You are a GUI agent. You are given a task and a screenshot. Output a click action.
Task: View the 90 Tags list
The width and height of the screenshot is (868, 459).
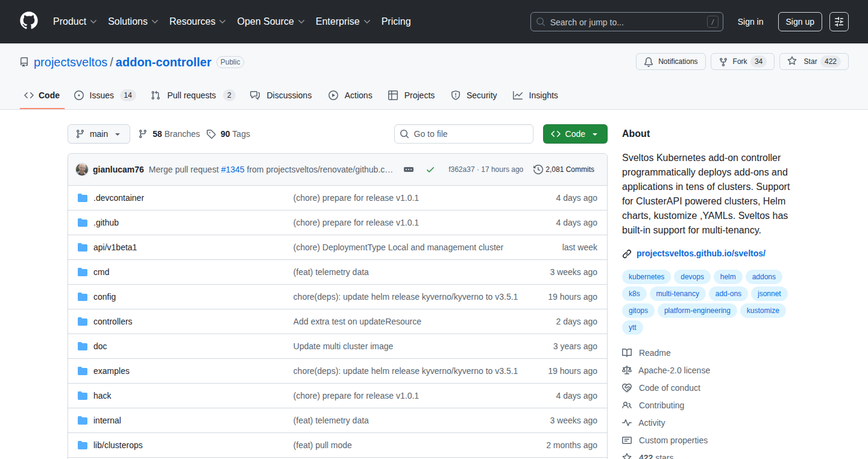(228, 134)
